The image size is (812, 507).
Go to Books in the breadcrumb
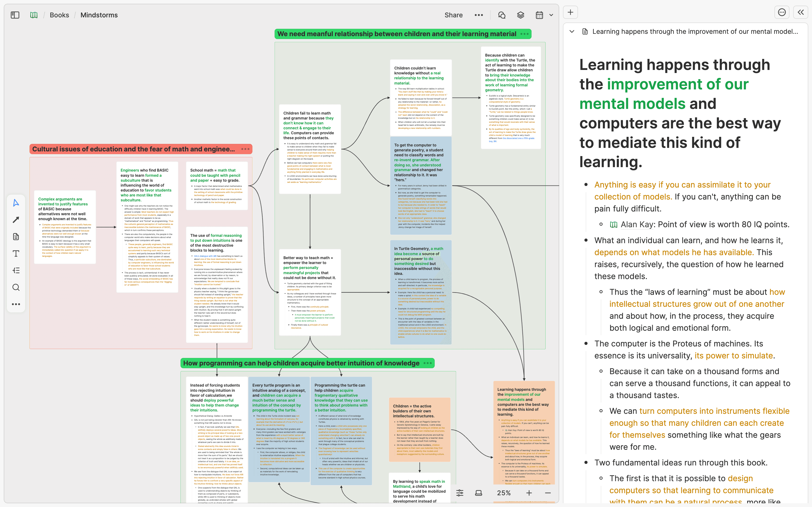59,15
